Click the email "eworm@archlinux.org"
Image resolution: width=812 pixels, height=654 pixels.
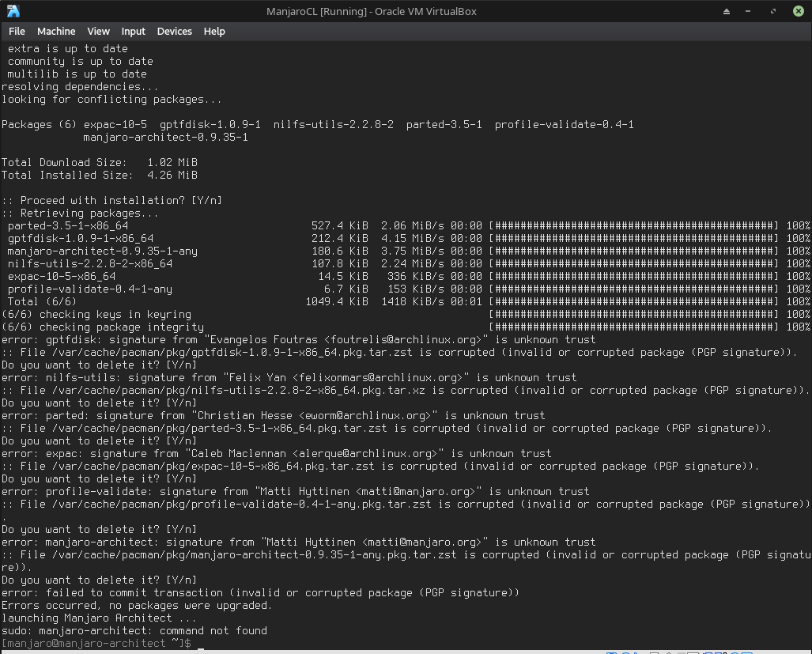click(x=365, y=416)
